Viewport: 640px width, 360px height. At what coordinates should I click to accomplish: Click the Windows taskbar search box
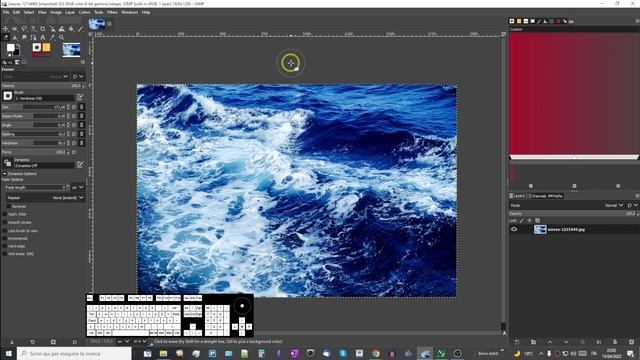75,353
